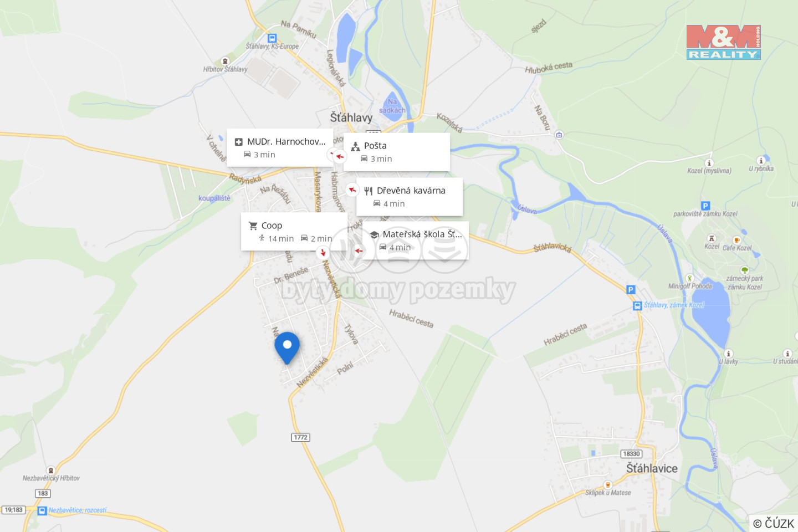Open the Pošta post office card
798x532 pixels.
pos(397,152)
